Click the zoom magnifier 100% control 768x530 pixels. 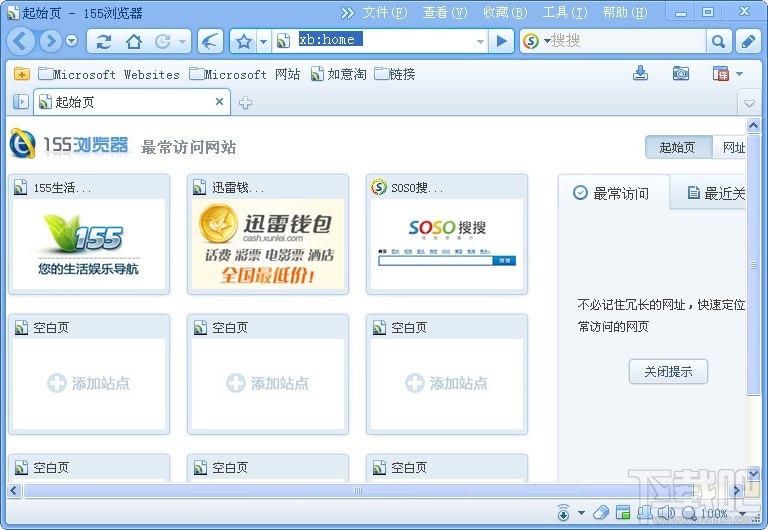click(x=704, y=513)
